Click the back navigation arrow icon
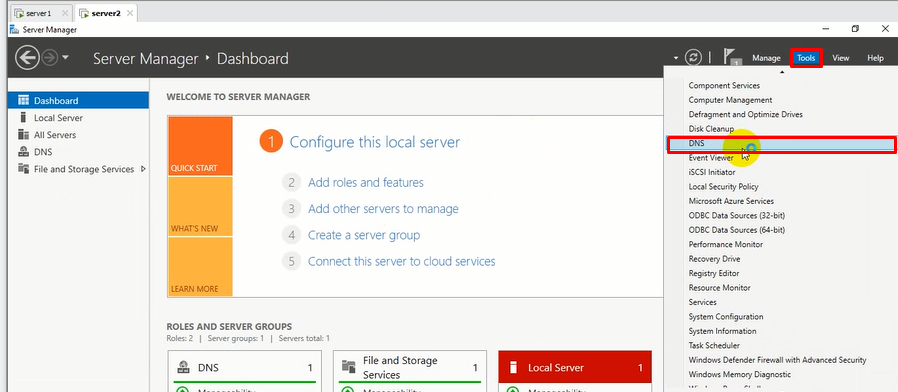Viewport: 898px width, 392px height. pyautogui.click(x=27, y=57)
